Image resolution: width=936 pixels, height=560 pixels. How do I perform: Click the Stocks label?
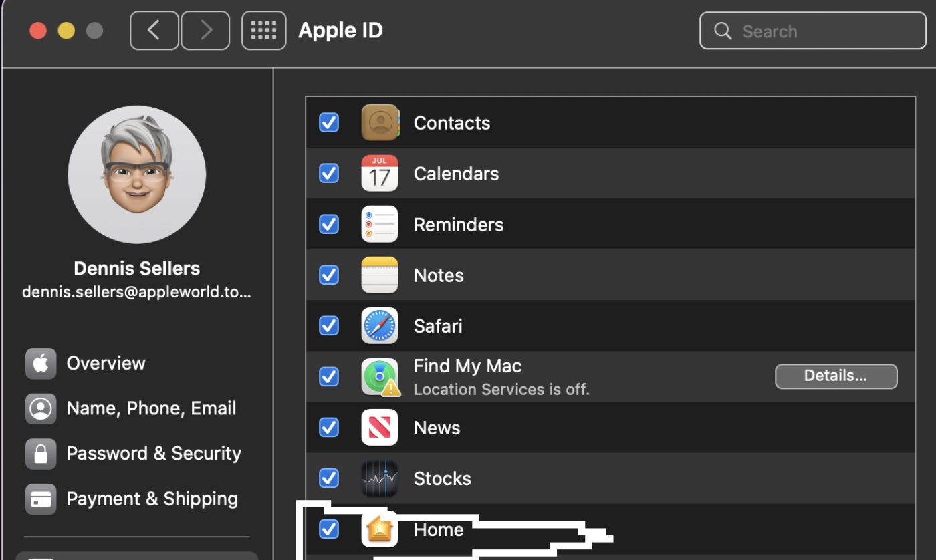click(x=443, y=478)
